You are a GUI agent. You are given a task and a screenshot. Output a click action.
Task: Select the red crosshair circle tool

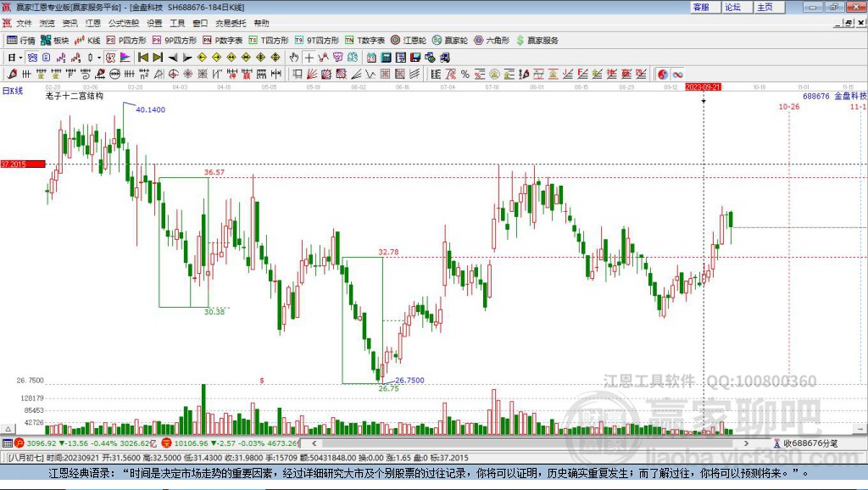173,75
